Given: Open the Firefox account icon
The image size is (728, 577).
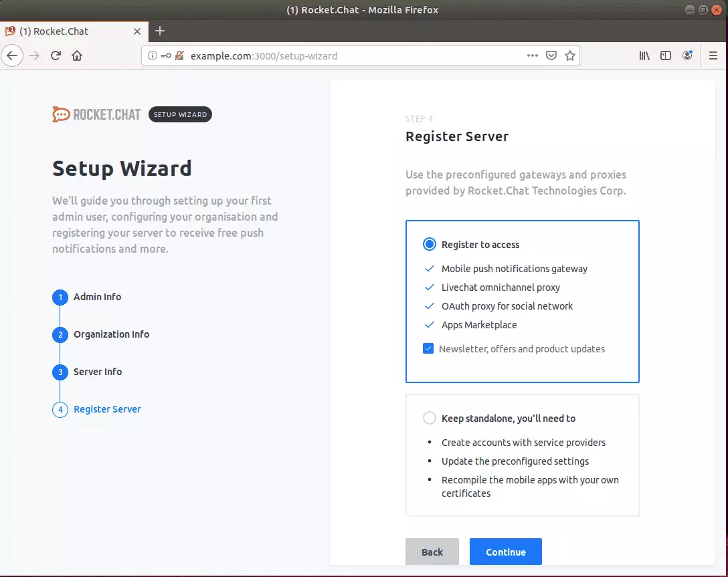Looking at the screenshot, I should tap(688, 55).
